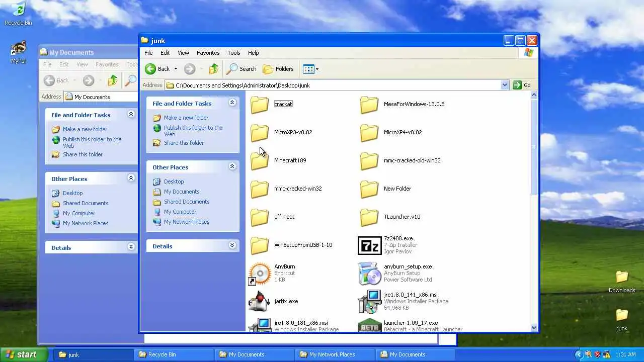Viewport: 644px width, 362px height.
Task: Click Desktop in My Documents Other Places
Action: pyautogui.click(x=72, y=193)
